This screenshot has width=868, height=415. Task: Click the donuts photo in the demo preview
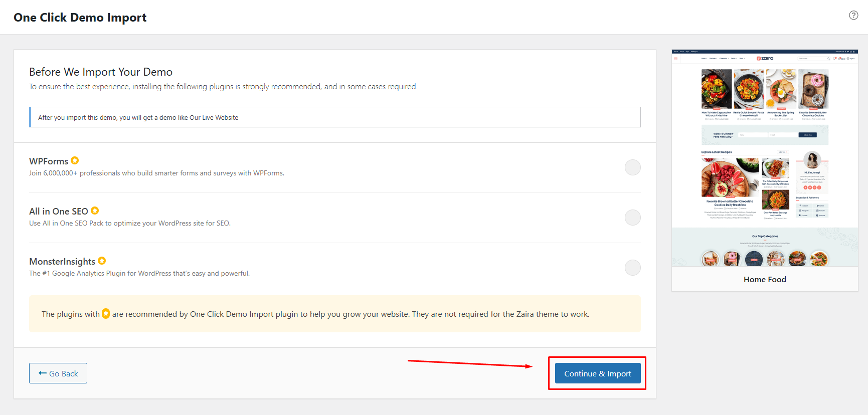pyautogui.click(x=813, y=89)
